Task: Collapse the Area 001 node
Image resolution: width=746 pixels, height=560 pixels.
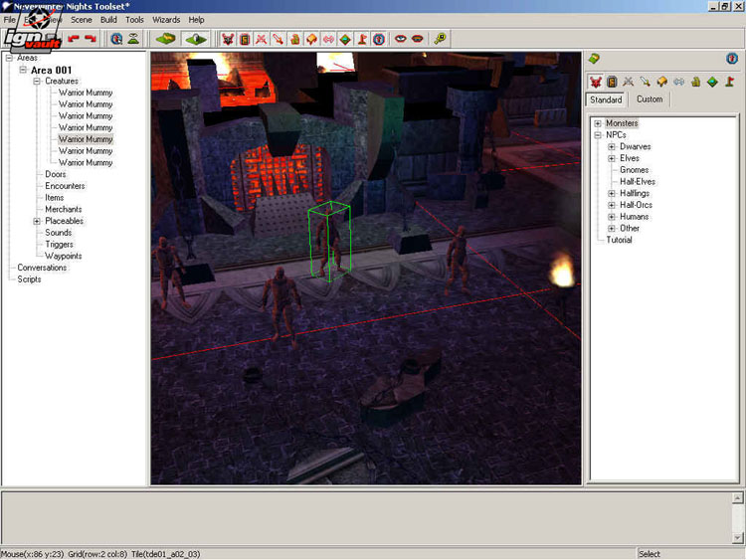Action: coord(23,70)
